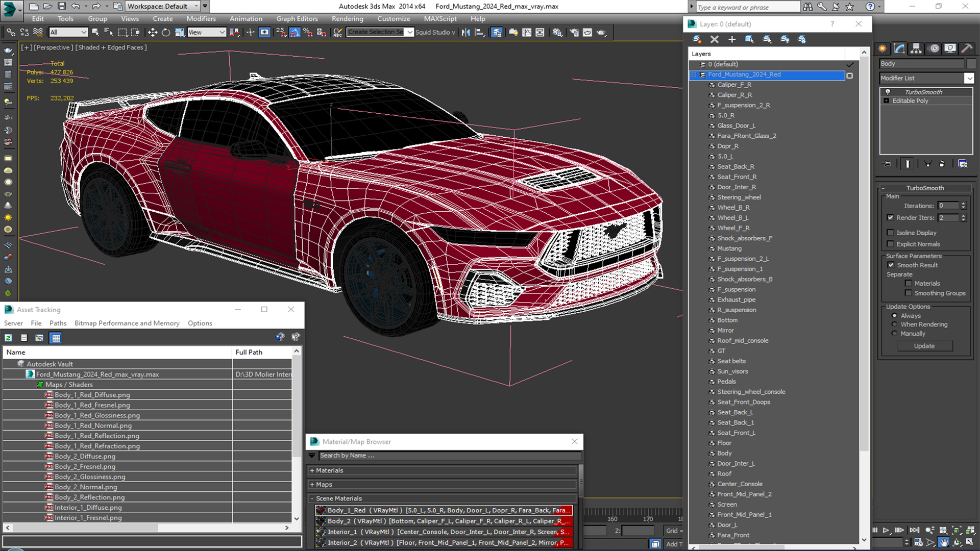Select the Select and Move tool

pyautogui.click(x=152, y=32)
